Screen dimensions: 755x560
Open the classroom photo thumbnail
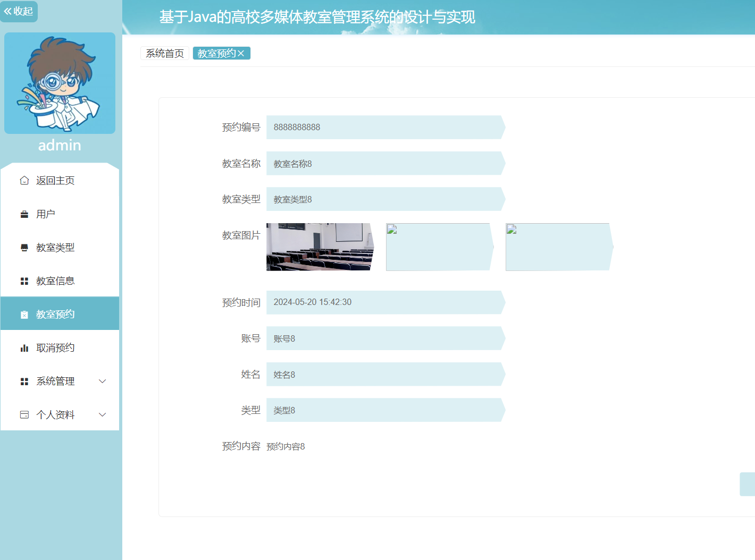click(x=320, y=247)
